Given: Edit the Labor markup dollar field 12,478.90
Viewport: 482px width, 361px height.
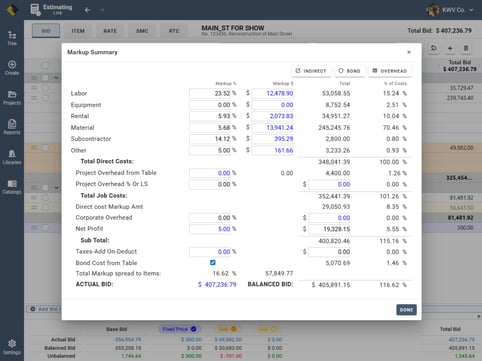Looking at the screenshot, I should (273, 93).
